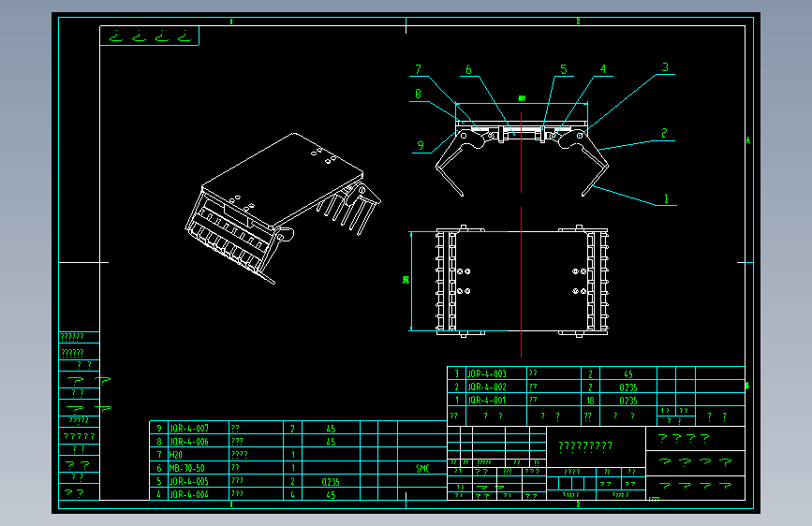Select balloon label 1 on front view

(x=666, y=198)
